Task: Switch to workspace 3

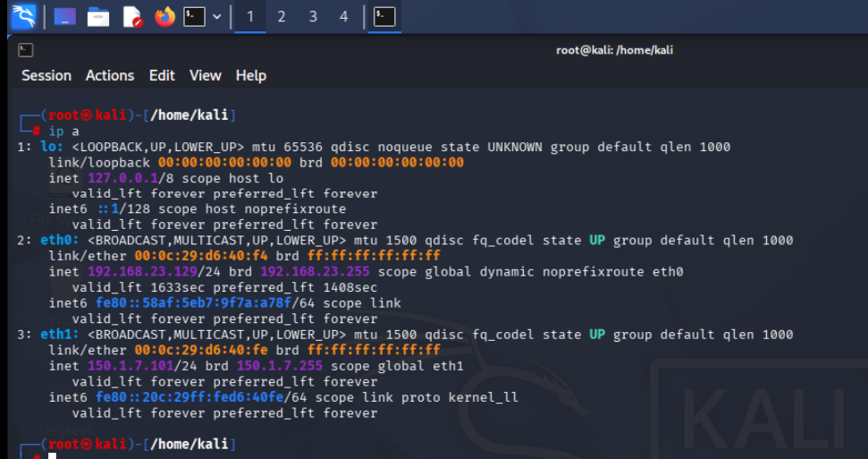Action: (x=313, y=17)
